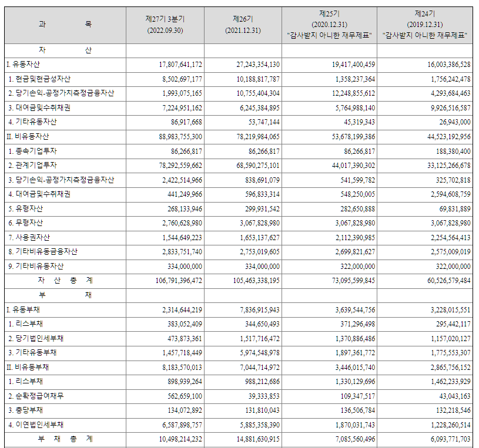Select value 86,917,668
The width and height of the screenshot is (479, 448).
tap(186, 122)
